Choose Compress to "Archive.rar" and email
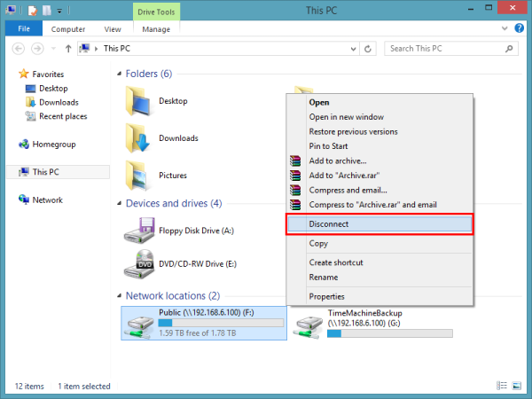Screen dimensions: 532x399 (379, 205)
